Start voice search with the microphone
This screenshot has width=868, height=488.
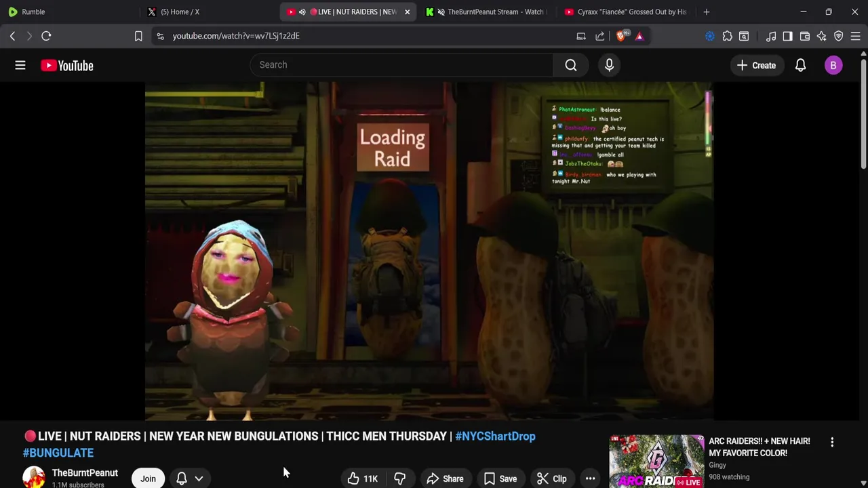tap(609, 65)
